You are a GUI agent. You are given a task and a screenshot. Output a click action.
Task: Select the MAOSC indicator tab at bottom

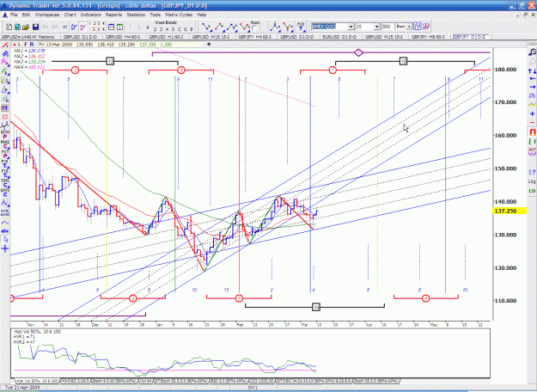click(75, 381)
